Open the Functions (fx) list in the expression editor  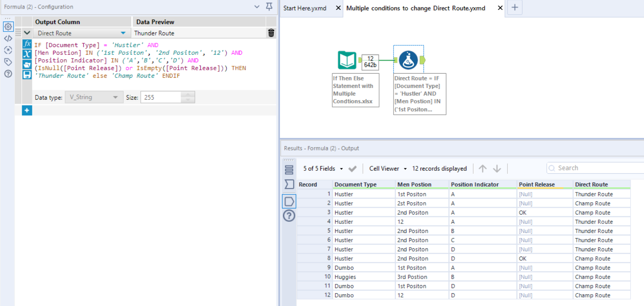click(27, 44)
